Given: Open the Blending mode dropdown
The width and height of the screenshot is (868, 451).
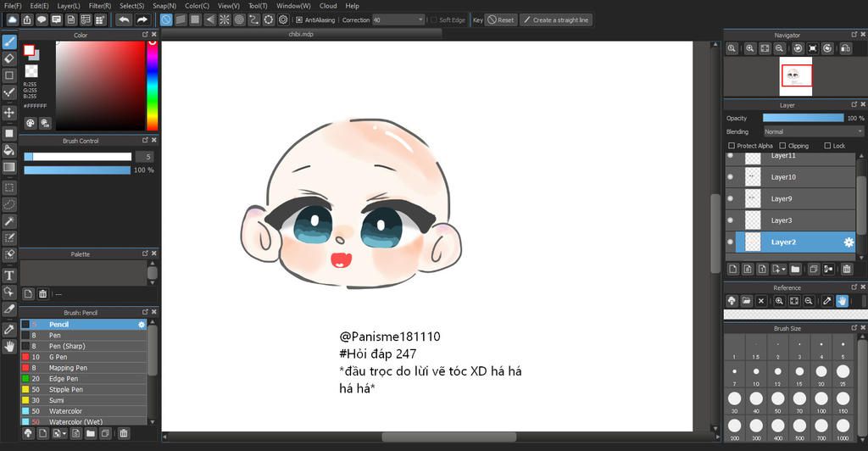Looking at the screenshot, I should (813, 131).
